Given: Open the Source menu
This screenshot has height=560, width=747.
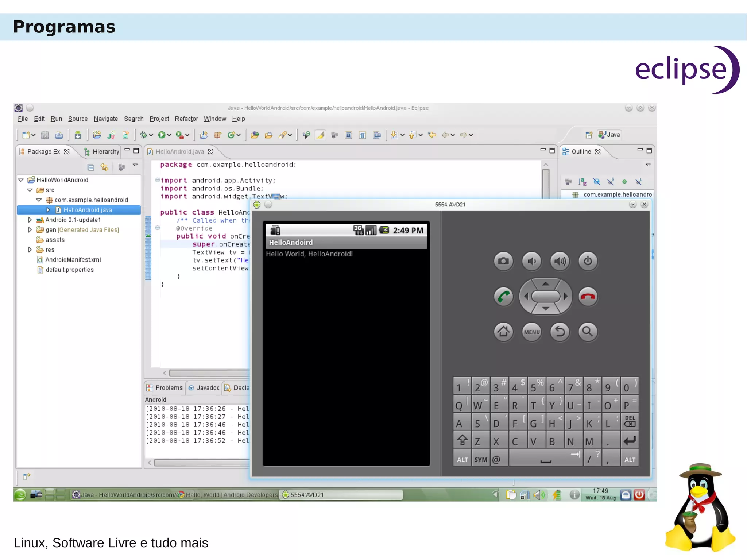Looking at the screenshot, I should pos(78,119).
